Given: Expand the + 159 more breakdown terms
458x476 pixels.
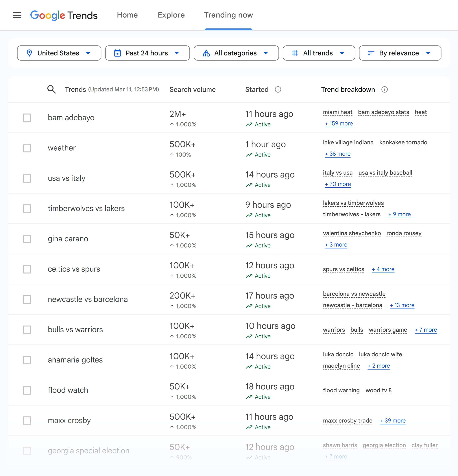Looking at the screenshot, I should click(x=338, y=123).
